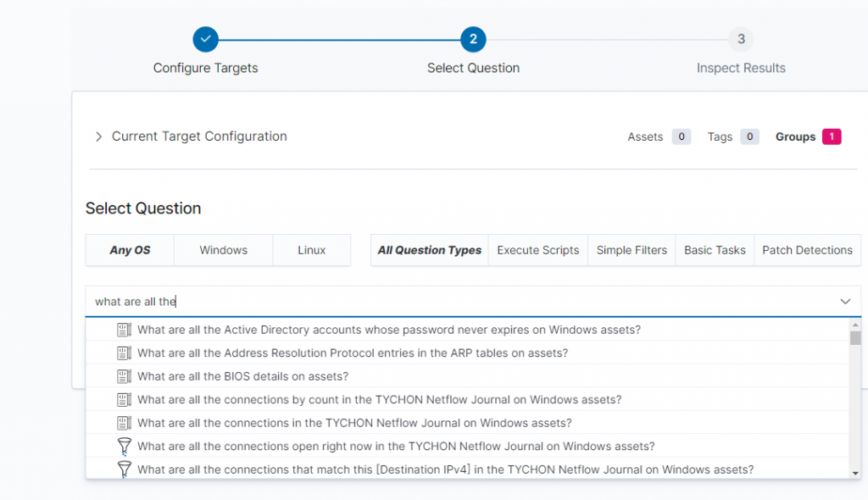Click the completed checkmark step circle
This screenshot has height=500, width=868.
pyautogui.click(x=206, y=39)
